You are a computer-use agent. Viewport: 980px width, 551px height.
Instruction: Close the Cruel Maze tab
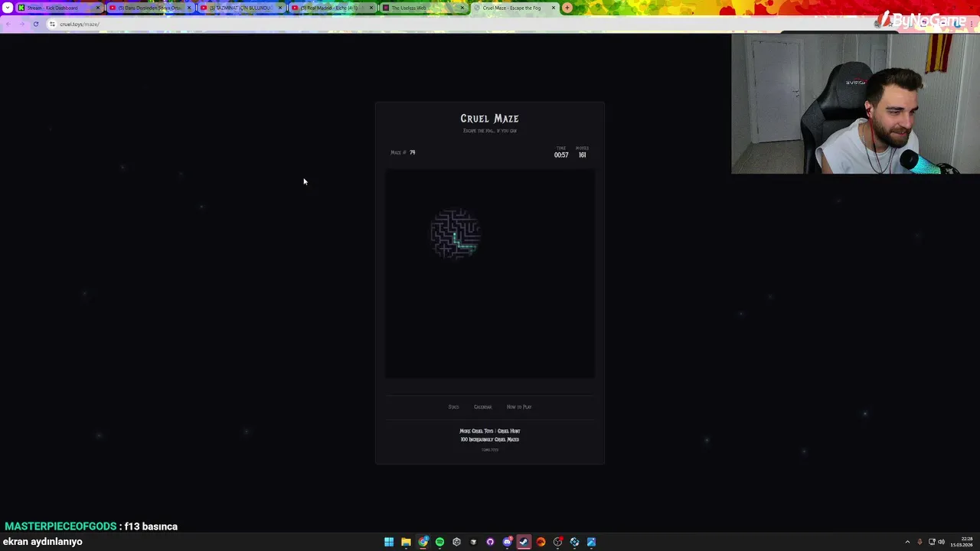point(554,8)
